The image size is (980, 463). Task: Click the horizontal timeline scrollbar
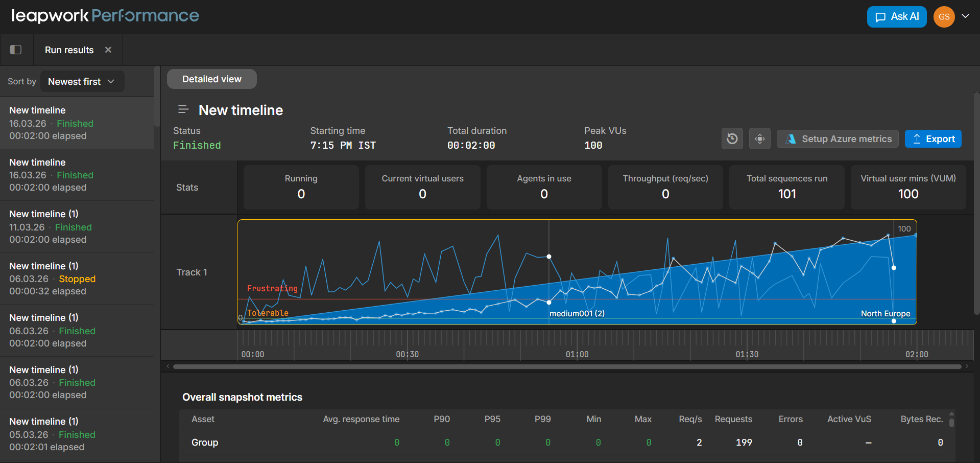(567, 366)
